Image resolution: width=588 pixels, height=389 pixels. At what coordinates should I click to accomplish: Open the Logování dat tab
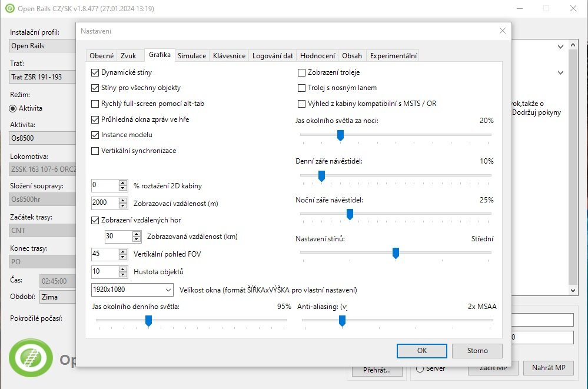[x=273, y=56]
